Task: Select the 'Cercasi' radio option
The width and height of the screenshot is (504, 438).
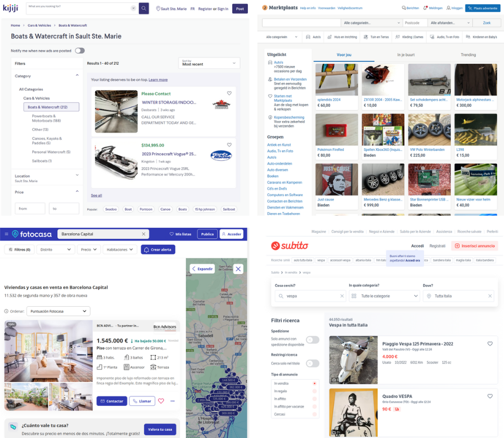Action: [314, 414]
